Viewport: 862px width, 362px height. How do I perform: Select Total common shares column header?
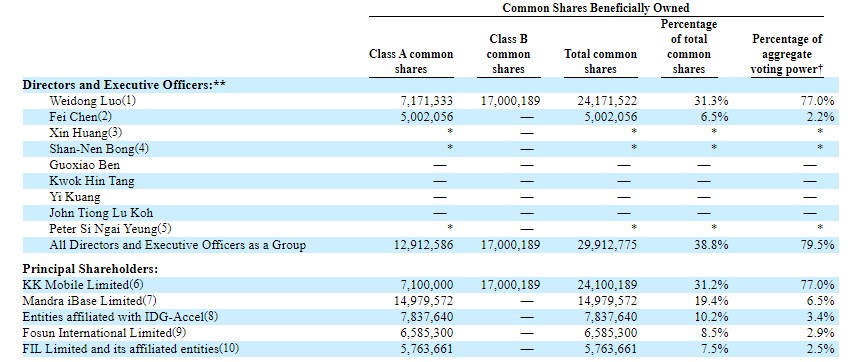click(x=600, y=62)
